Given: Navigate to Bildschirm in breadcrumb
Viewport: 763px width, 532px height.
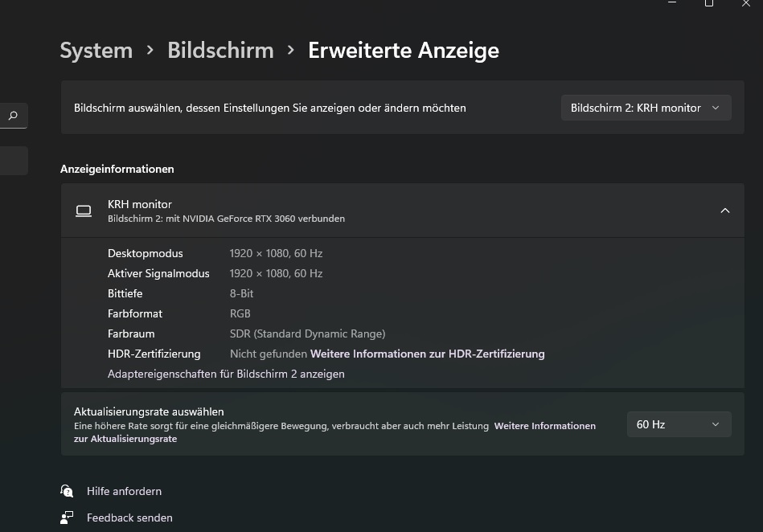Looking at the screenshot, I should 220,51.
